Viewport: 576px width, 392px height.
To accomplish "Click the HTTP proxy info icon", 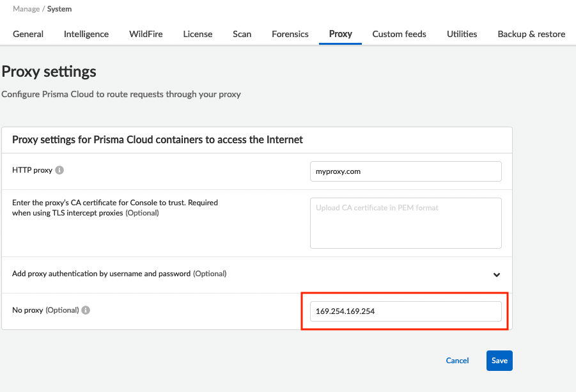I will (x=59, y=171).
